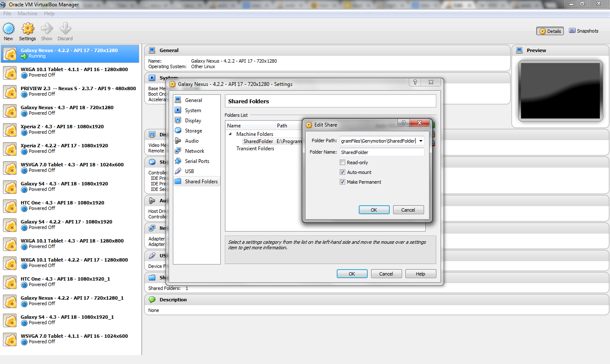Select the General category icon in Settings
The width and height of the screenshot is (610, 364).
coord(178,100)
